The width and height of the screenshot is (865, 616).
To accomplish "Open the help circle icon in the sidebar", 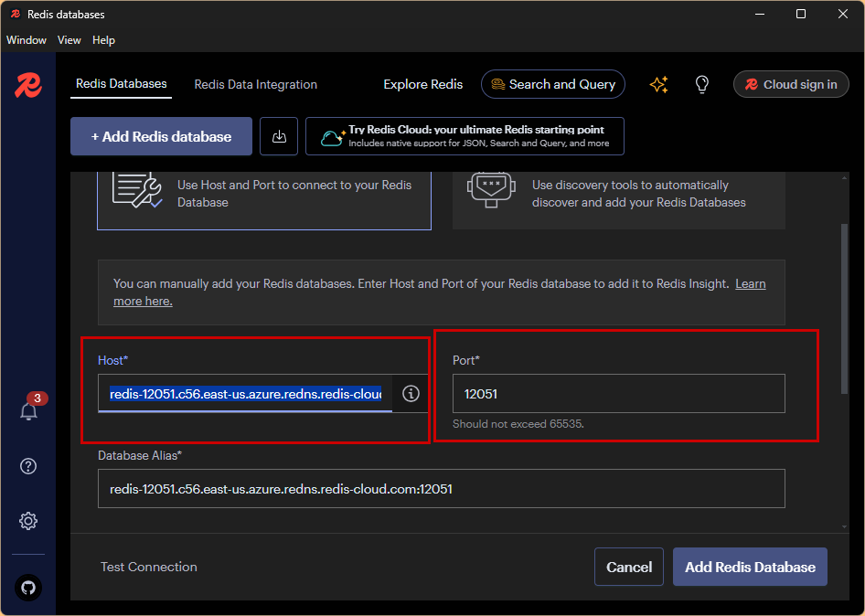I will pyautogui.click(x=28, y=466).
